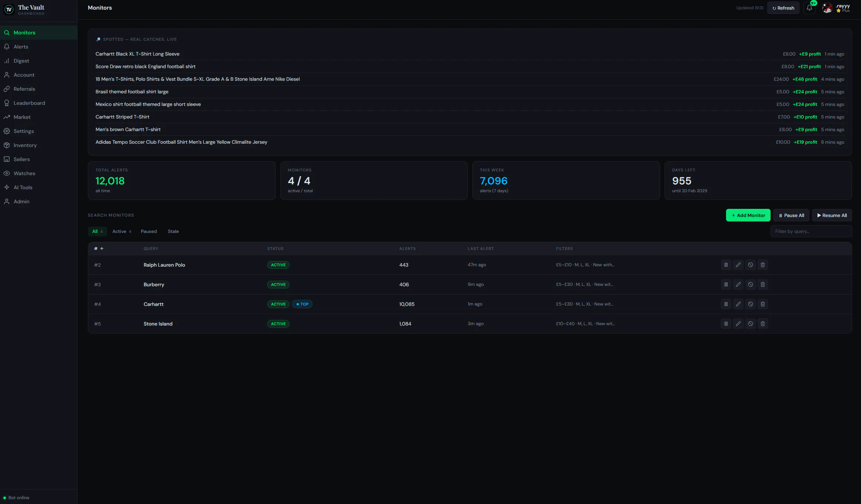Image resolution: width=861 pixels, height=504 pixels.
Task: Open the notifications bell
Action: (x=809, y=8)
